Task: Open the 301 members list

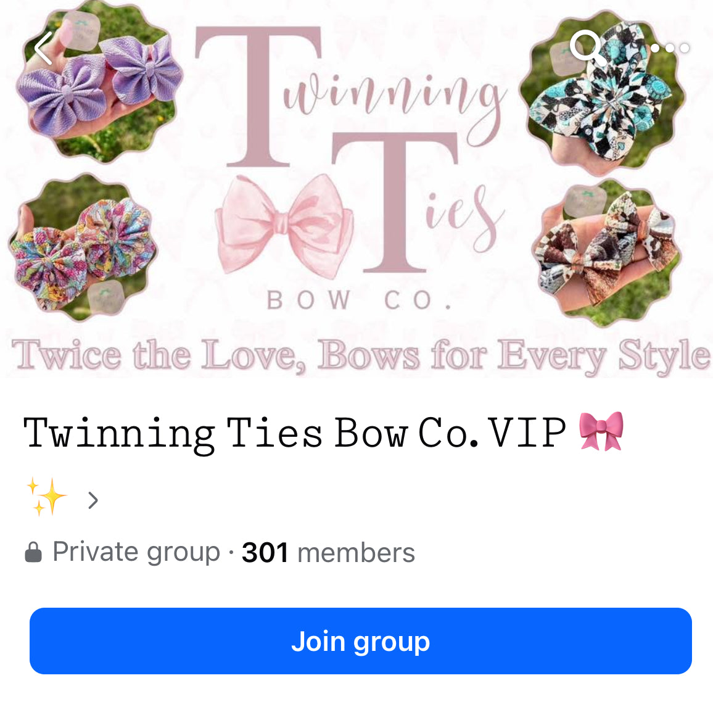Action: [328, 553]
